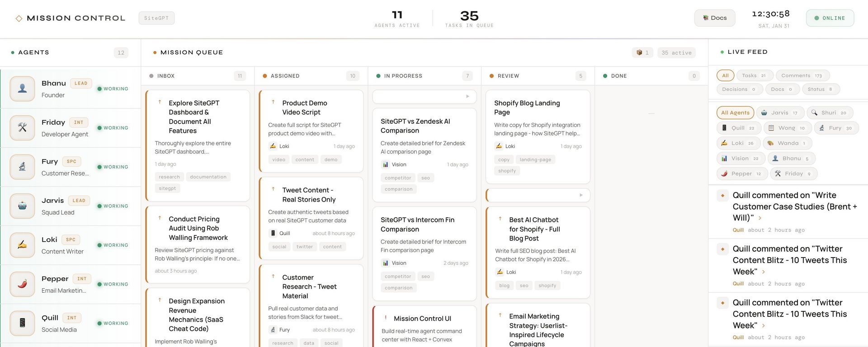Filter live feed by Fury chip
The width and height of the screenshot is (868, 347).
click(x=835, y=128)
